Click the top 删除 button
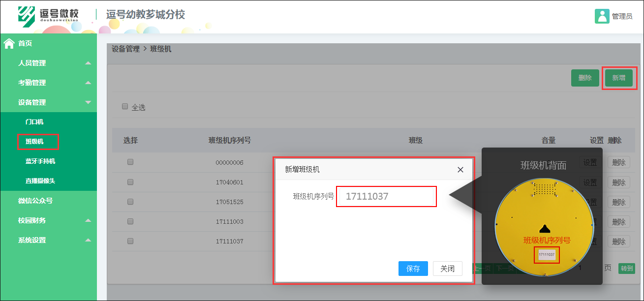The width and height of the screenshot is (644, 301). click(x=585, y=78)
